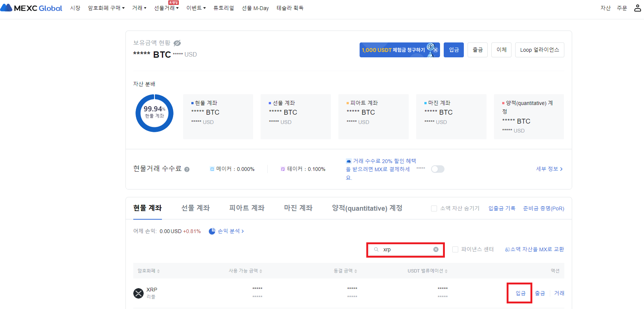This screenshot has width=644, height=309.
Task: Click the search magnifier icon
Action: 376,249
